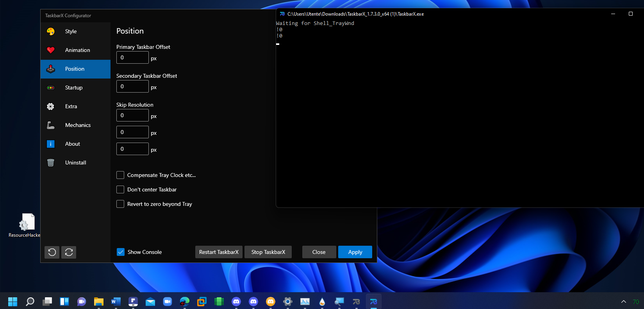The width and height of the screenshot is (644, 309).
Task: Click the Uninstall trash can icon
Action: pos(51,163)
